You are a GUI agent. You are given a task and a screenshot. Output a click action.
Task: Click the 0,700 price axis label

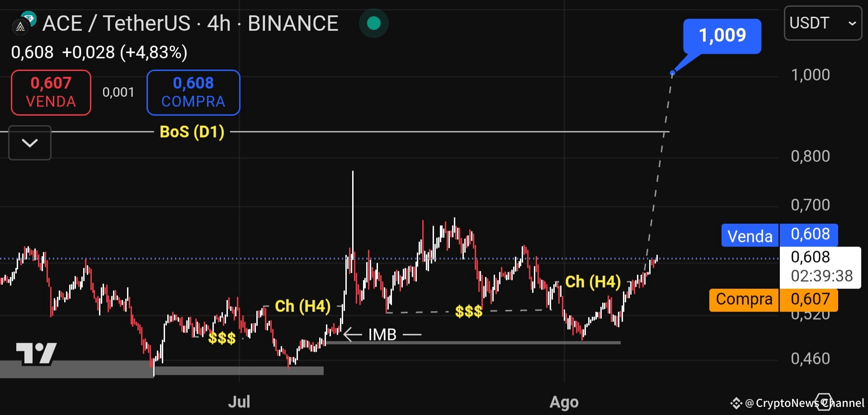pyautogui.click(x=810, y=205)
